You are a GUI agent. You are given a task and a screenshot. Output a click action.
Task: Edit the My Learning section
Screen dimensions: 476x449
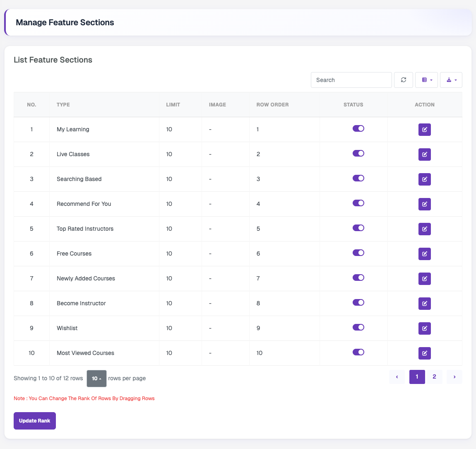click(424, 129)
